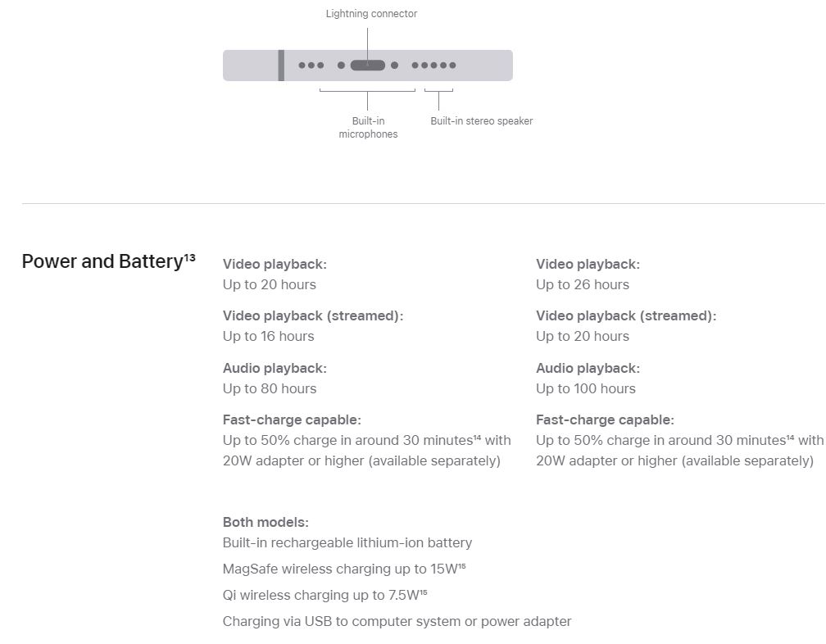
Task: Click the Built-in stereo speaker label
Action: [482, 121]
